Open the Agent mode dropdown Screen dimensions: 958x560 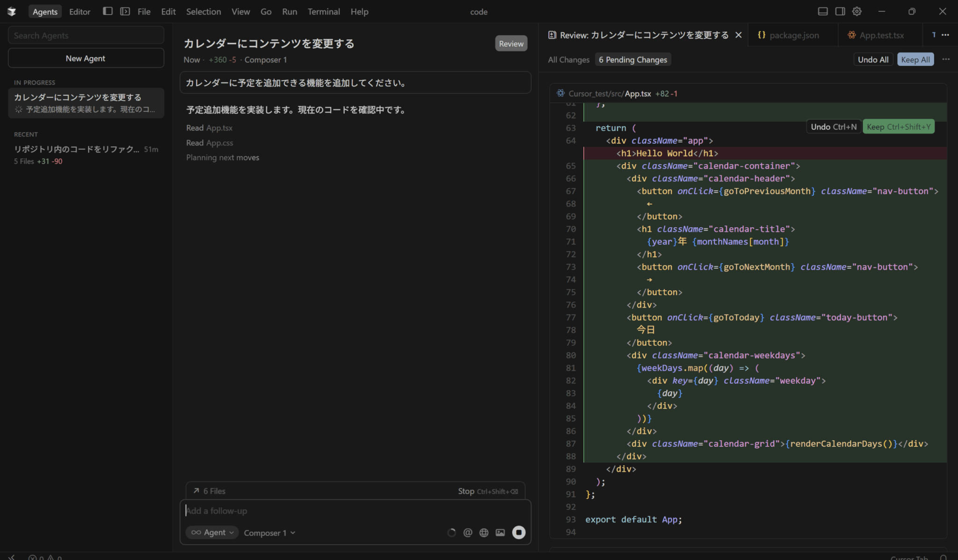212,532
